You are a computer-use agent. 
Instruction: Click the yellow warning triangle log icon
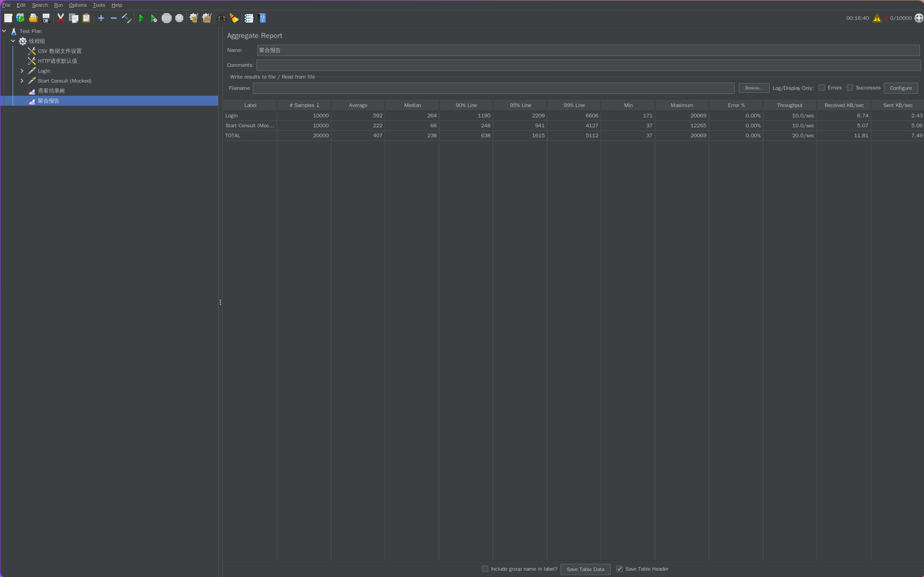click(x=877, y=19)
